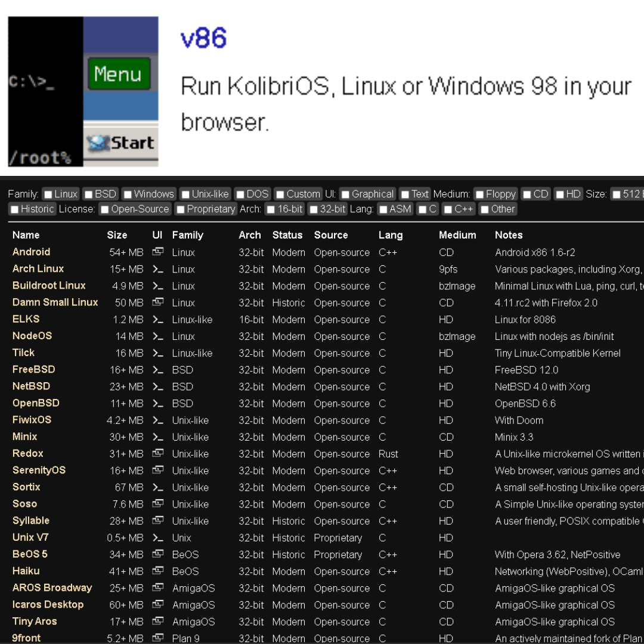This screenshot has width=644, height=644.
Task: Click the graphical icon in Haiku row
Action: (x=157, y=571)
